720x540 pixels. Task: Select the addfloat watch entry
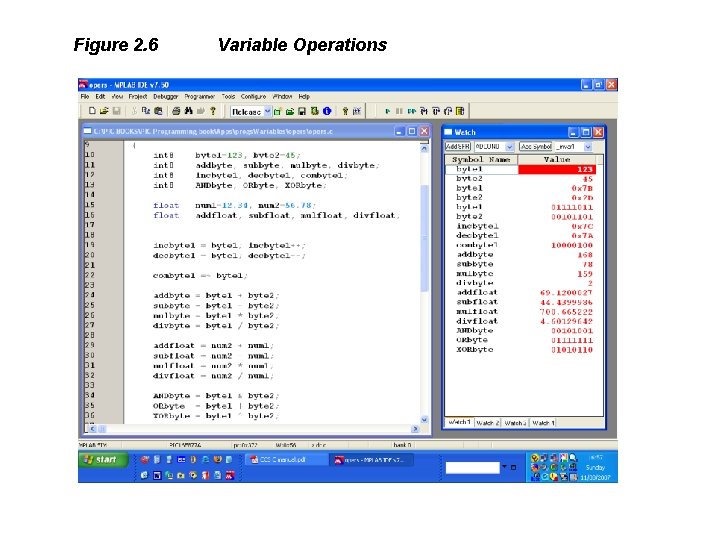521,292
